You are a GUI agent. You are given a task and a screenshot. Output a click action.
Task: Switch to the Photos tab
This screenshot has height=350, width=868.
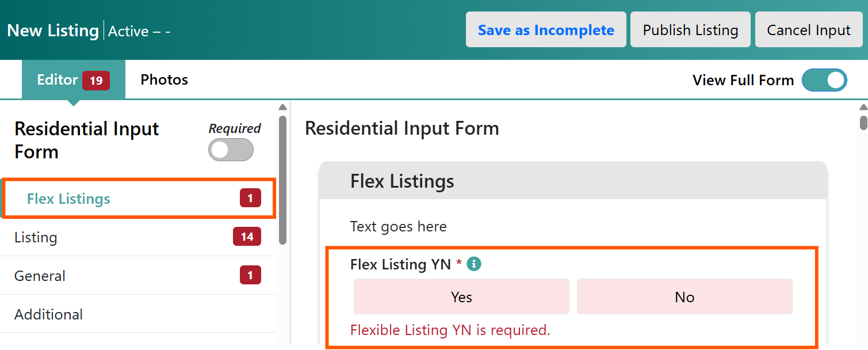[x=165, y=79]
